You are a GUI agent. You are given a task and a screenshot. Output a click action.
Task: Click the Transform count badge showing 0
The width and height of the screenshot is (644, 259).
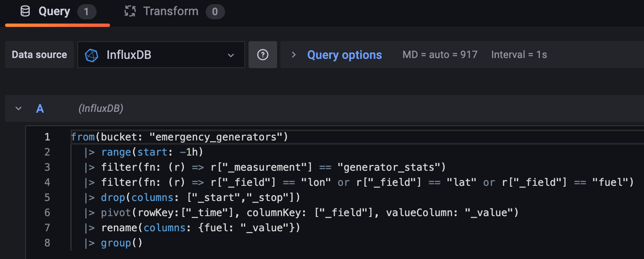point(215,12)
